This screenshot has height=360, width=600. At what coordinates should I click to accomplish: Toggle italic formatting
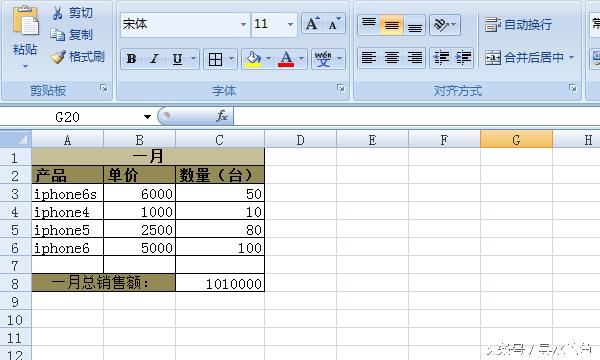[154, 59]
